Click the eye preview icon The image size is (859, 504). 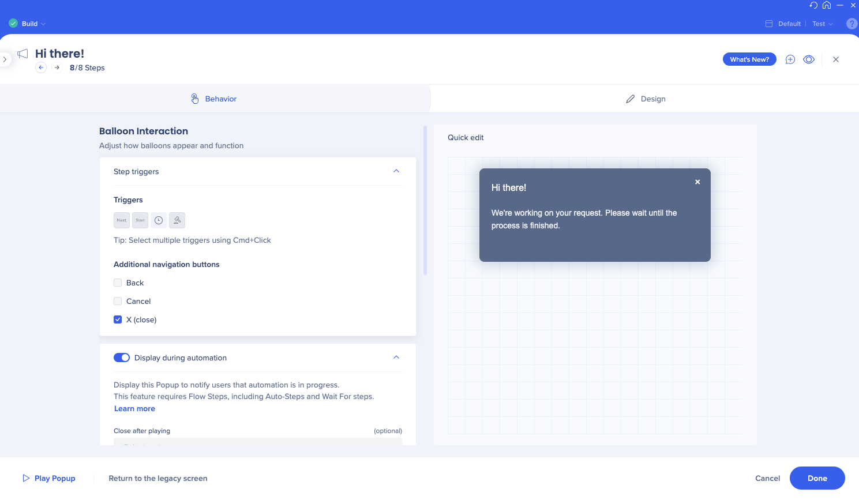tap(809, 59)
